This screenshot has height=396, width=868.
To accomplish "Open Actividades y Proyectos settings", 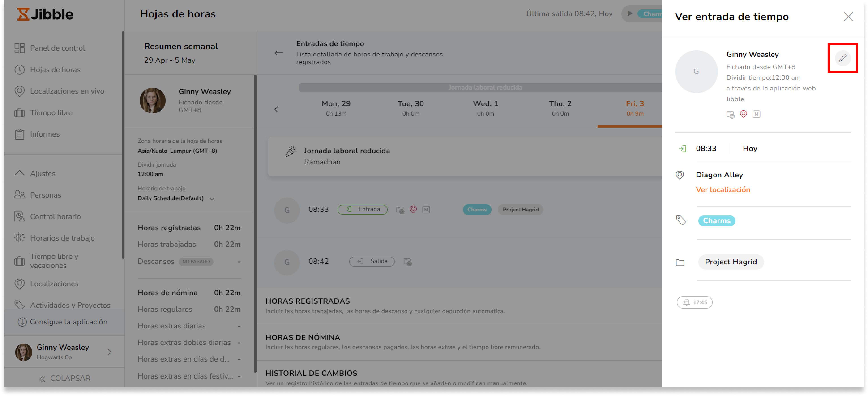I will tap(62, 305).
